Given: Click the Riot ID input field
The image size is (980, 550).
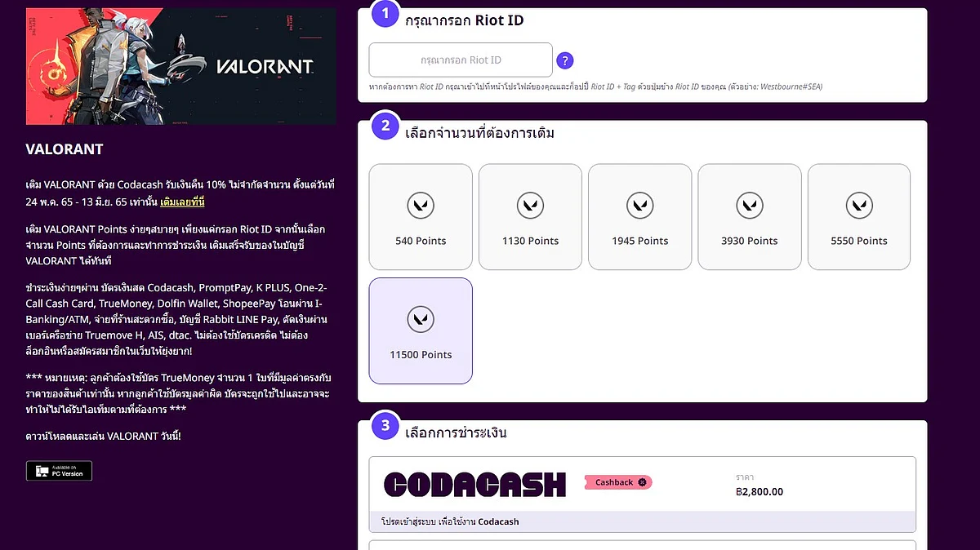Looking at the screenshot, I should 461,60.
